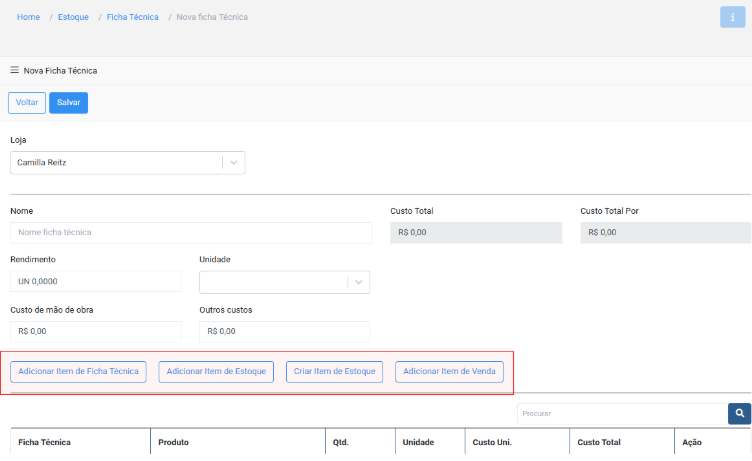Select the Custo de mão de obra field
Viewport: 752px width, 461px height.
tap(95, 331)
